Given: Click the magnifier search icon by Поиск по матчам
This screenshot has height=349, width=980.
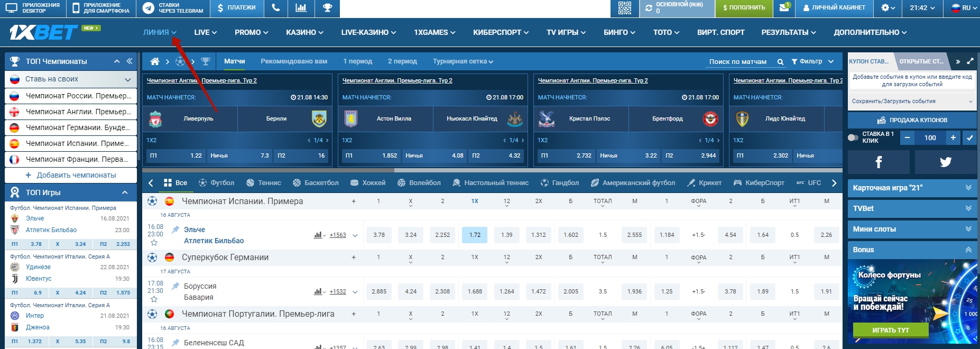Looking at the screenshot, I should pyautogui.click(x=780, y=62).
